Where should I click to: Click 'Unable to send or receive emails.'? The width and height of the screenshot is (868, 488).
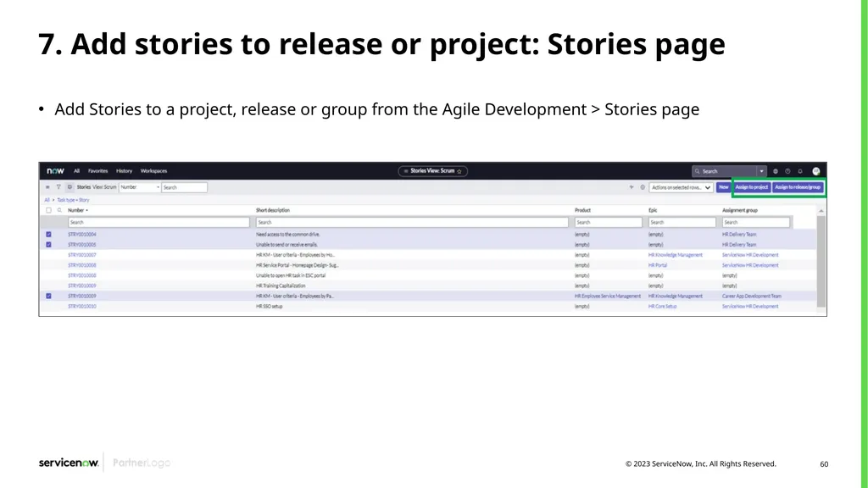pos(287,245)
